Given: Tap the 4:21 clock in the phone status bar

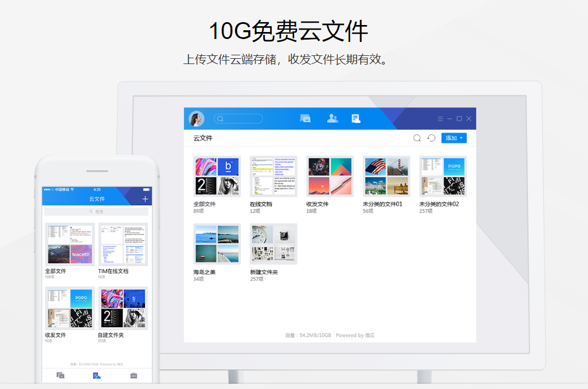Looking at the screenshot, I should click(x=97, y=189).
